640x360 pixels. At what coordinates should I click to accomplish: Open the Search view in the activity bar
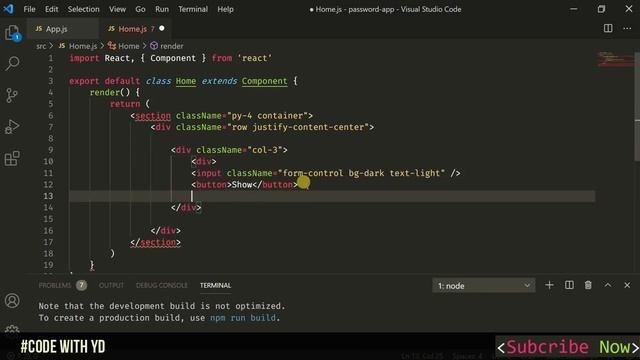tap(12, 63)
